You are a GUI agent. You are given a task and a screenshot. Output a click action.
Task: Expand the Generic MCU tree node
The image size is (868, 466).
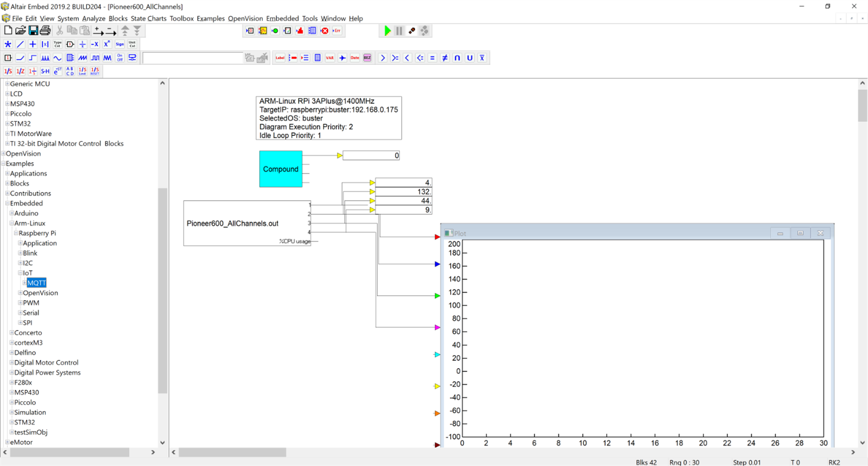click(x=7, y=84)
